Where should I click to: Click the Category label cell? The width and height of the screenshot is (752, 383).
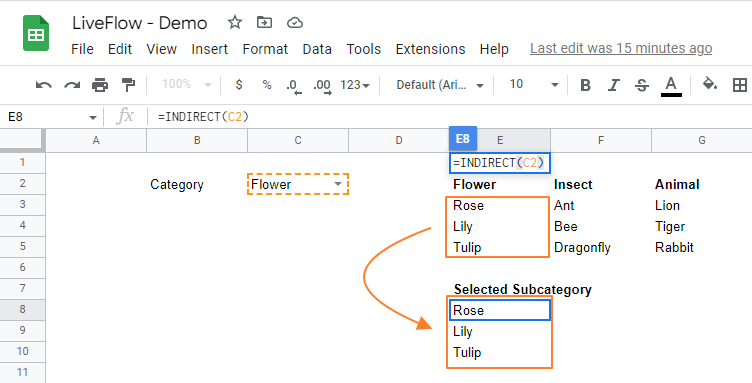click(197, 185)
